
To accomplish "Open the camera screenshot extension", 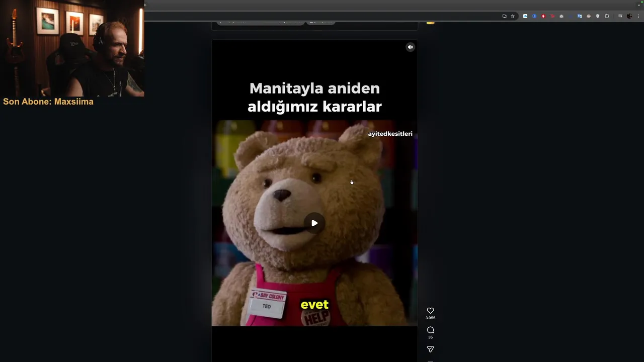I will coord(561,16).
